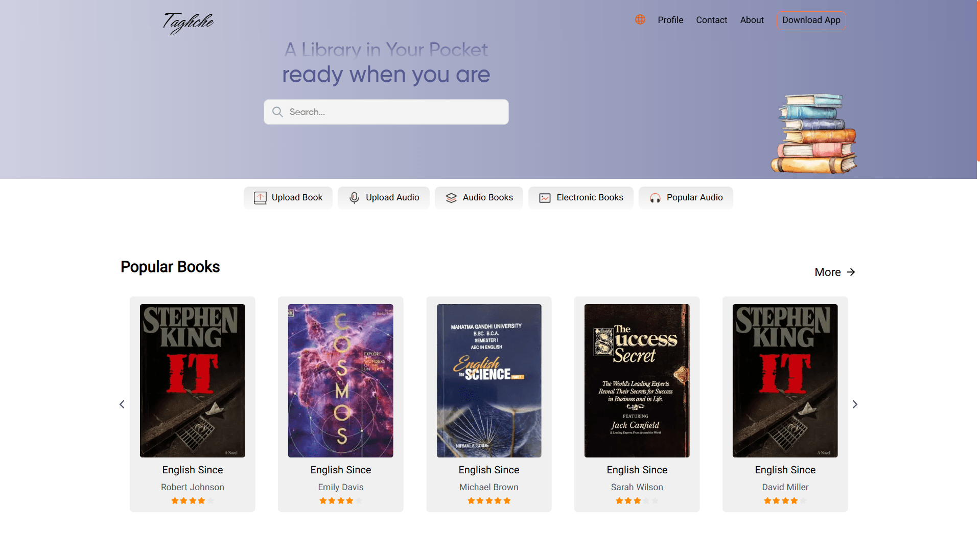Click the Audio Books layers icon
This screenshot has height=551, width=980.
tap(451, 198)
